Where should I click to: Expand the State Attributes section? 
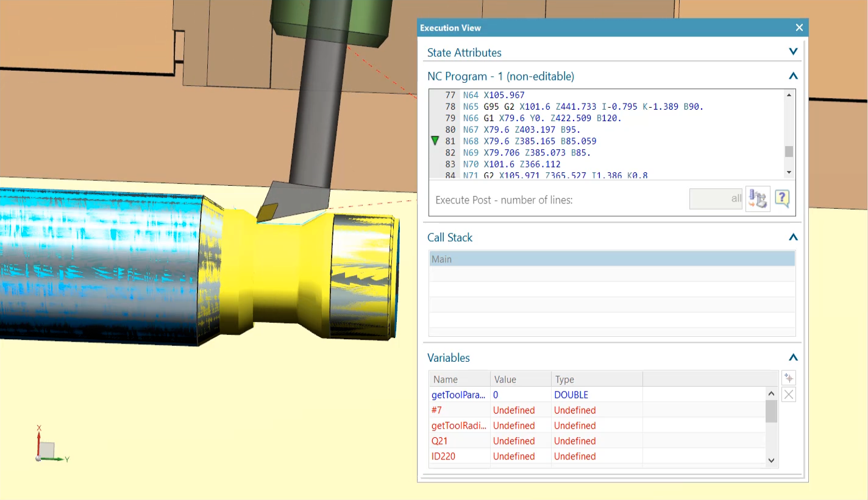793,52
